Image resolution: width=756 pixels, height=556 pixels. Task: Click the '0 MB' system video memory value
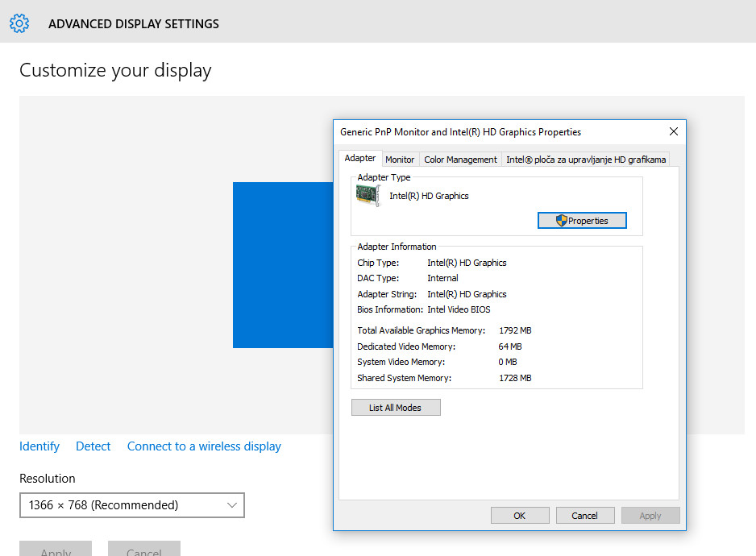[x=508, y=362]
